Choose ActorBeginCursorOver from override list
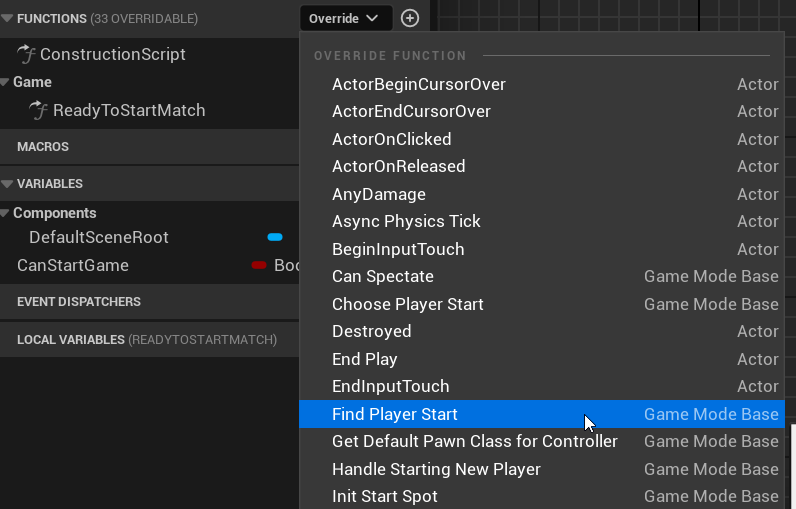This screenshot has height=509, width=796. coord(419,84)
